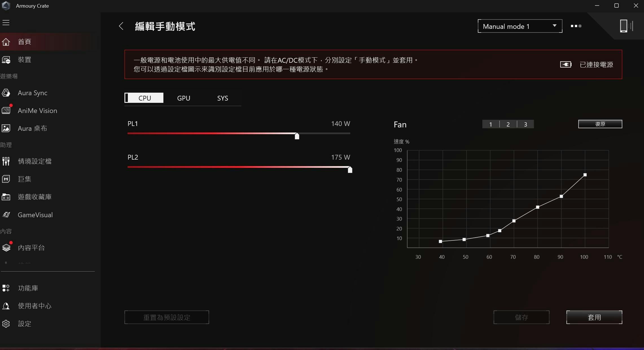Click the fan curve point at 60°C
This screenshot has width=644, height=350.
(x=488, y=236)
